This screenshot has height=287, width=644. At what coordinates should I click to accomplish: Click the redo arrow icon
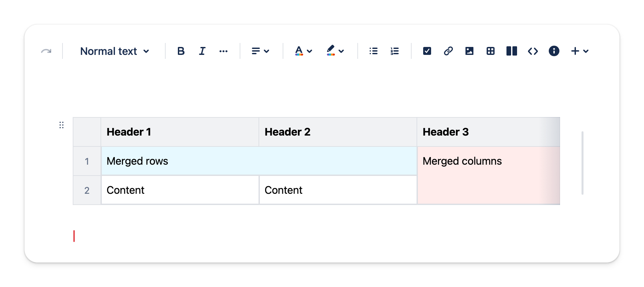point(46,51)
